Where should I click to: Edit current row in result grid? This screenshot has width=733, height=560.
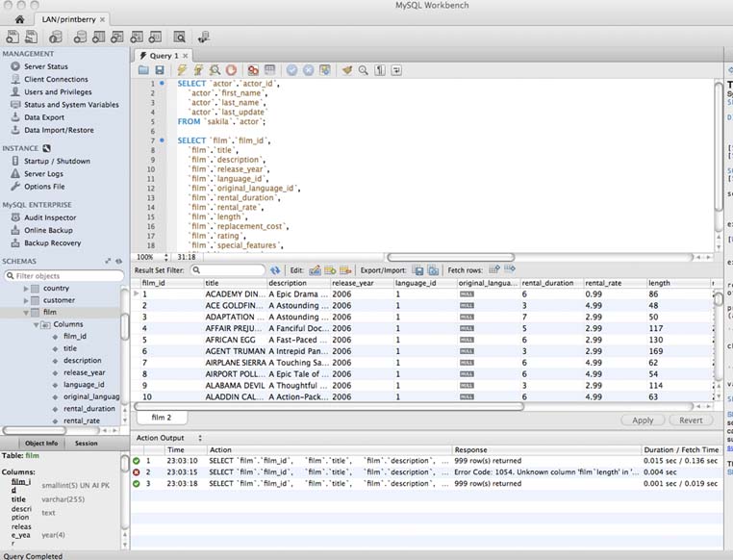[x=315, y=270]
